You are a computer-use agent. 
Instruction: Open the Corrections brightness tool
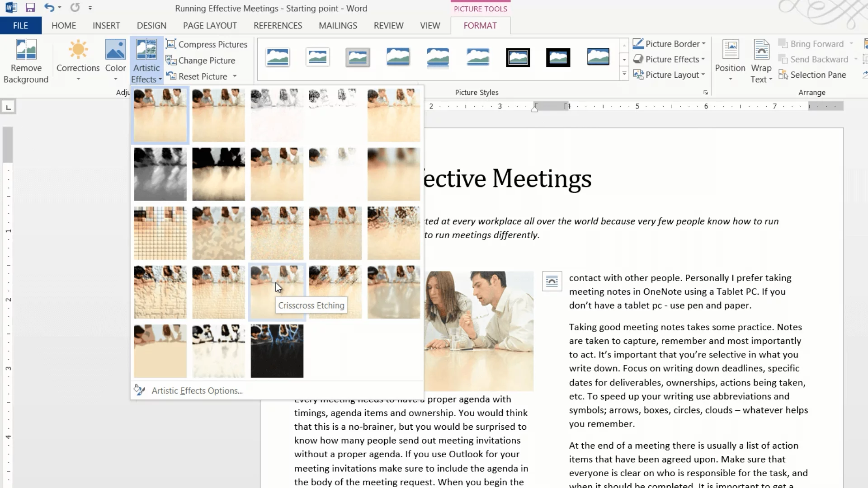click(78, 51)
